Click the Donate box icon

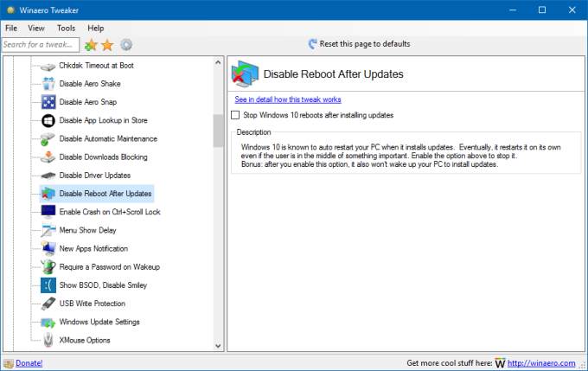click(x=9, y=363)
